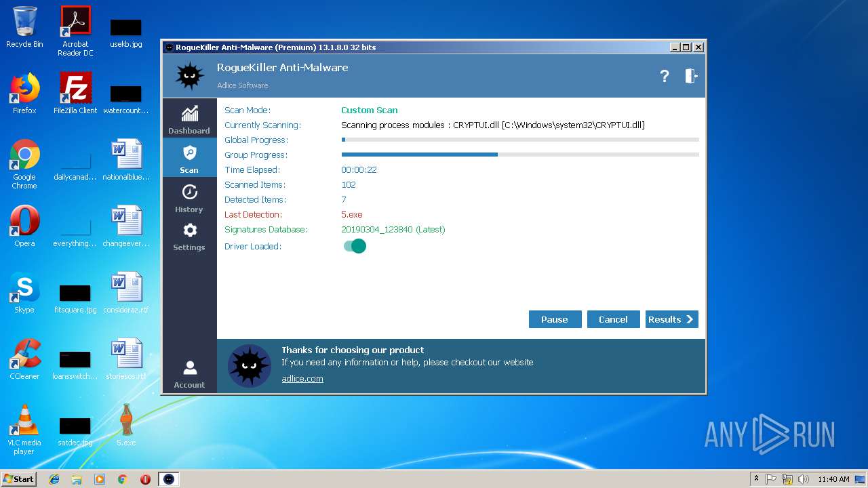Select the 5.exe desktop file
Viewport: 868px width, 488px height.
coord(126,426)
